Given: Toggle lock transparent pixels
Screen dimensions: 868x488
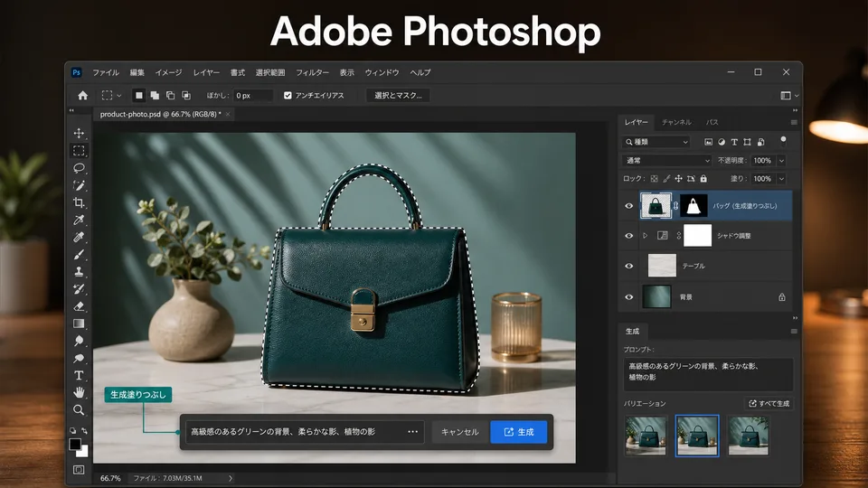Looking at the screenshot, I should click(655, 179).
